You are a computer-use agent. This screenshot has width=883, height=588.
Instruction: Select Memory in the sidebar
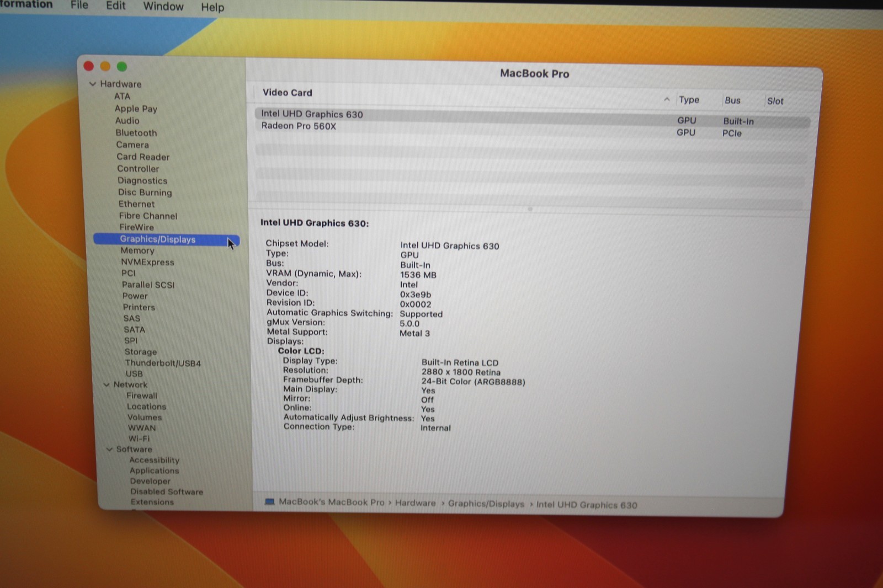tap(137, 250)
